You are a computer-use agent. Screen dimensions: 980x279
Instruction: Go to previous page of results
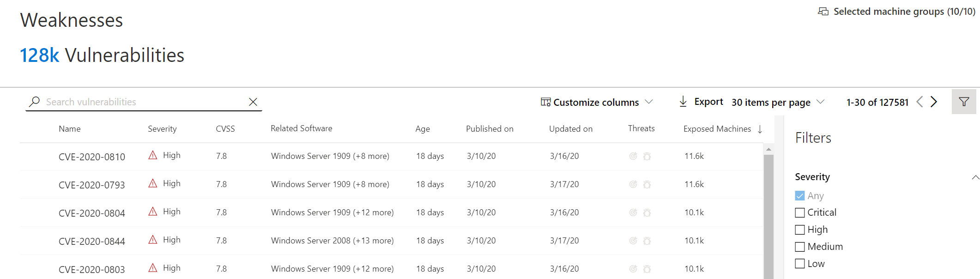920,102
